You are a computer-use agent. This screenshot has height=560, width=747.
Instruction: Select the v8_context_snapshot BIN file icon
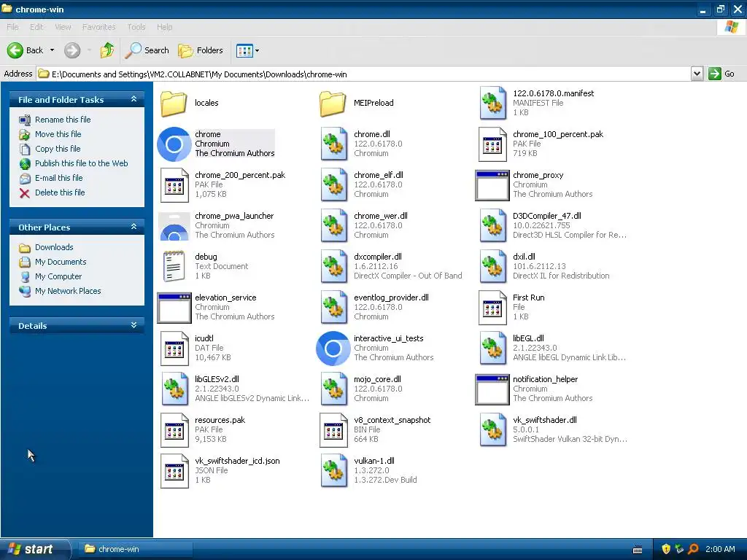click(x=333, y=430)
